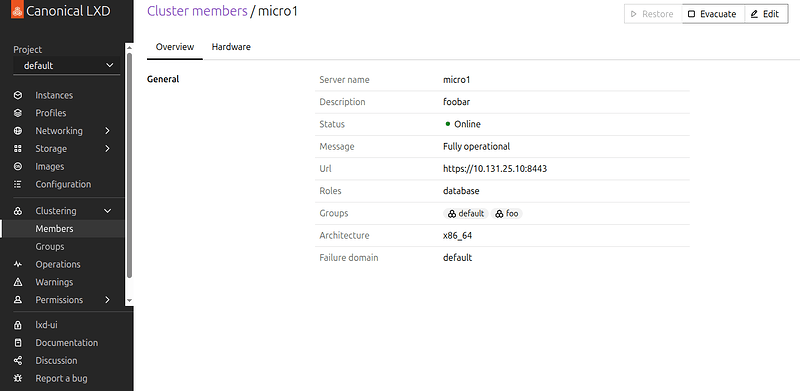Open Configuration via its list icon
The image size is (800, 391).
click(x=18, y=184)
